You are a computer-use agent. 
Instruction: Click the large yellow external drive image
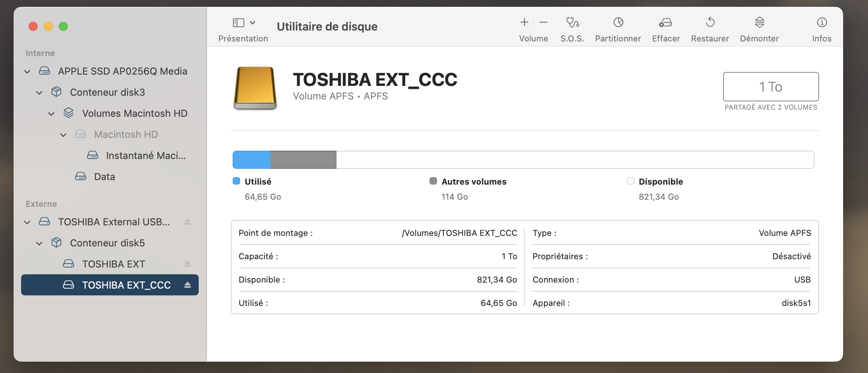click(x=255, y=88)
